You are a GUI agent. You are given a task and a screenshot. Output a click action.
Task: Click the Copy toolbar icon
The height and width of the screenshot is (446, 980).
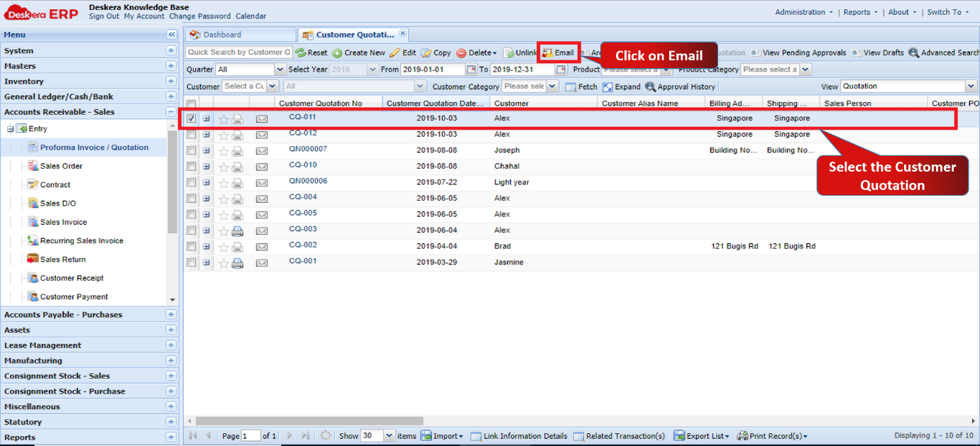coord(426,52)
